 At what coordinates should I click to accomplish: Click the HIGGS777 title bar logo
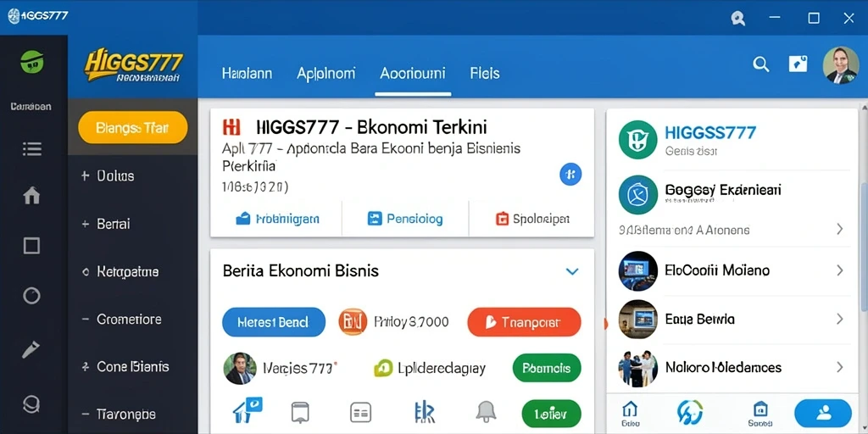(x=39, y=15)
